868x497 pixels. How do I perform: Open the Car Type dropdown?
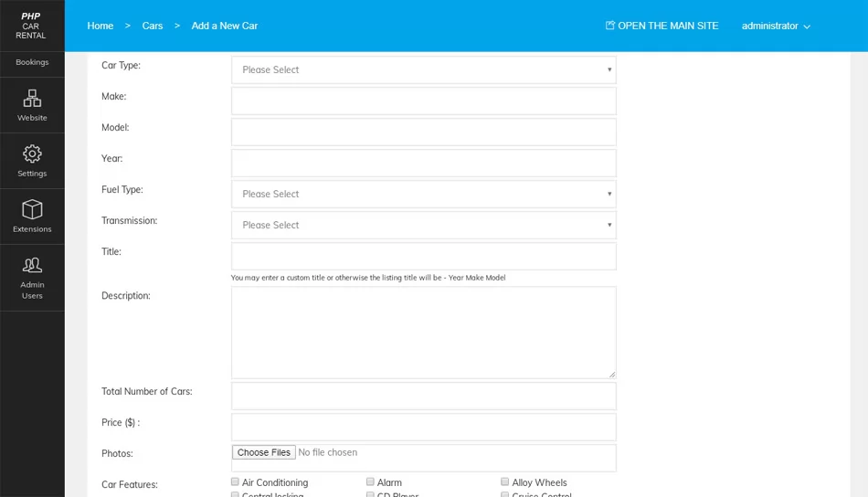[423, 69]
